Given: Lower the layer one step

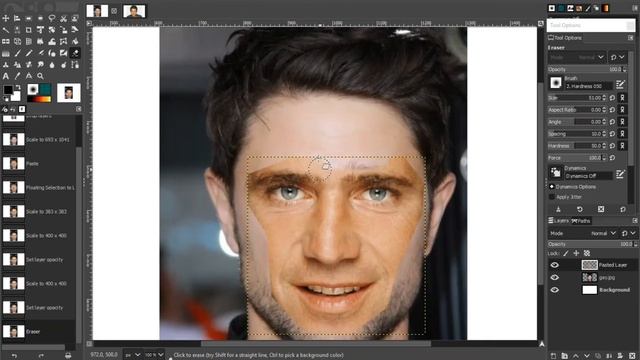Looking at the screenshot, I should (587, 356).
